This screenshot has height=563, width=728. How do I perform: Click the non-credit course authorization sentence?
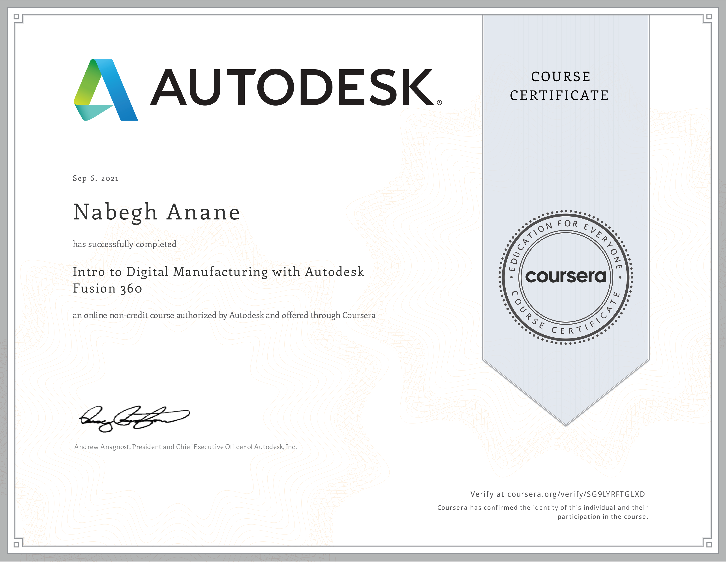point(224,316)
